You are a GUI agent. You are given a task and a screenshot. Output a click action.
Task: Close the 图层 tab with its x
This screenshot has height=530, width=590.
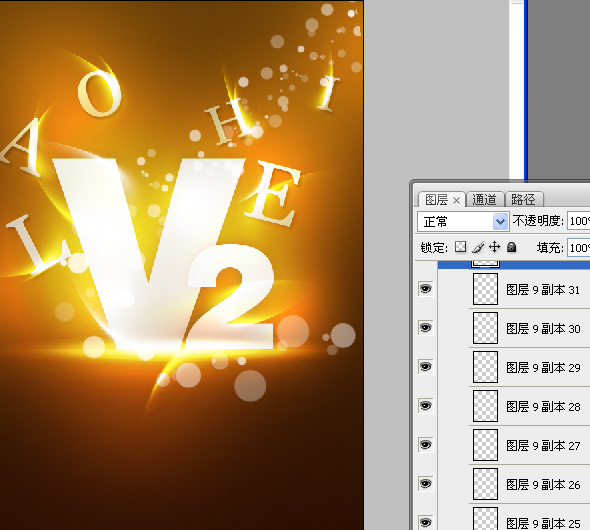tap(456, 200)
